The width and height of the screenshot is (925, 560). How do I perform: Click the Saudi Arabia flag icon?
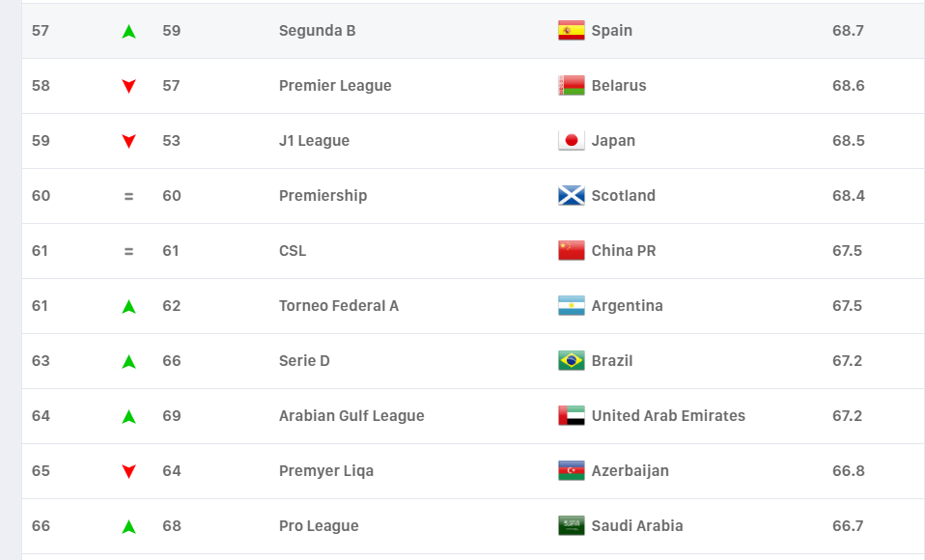pos(571,526)
